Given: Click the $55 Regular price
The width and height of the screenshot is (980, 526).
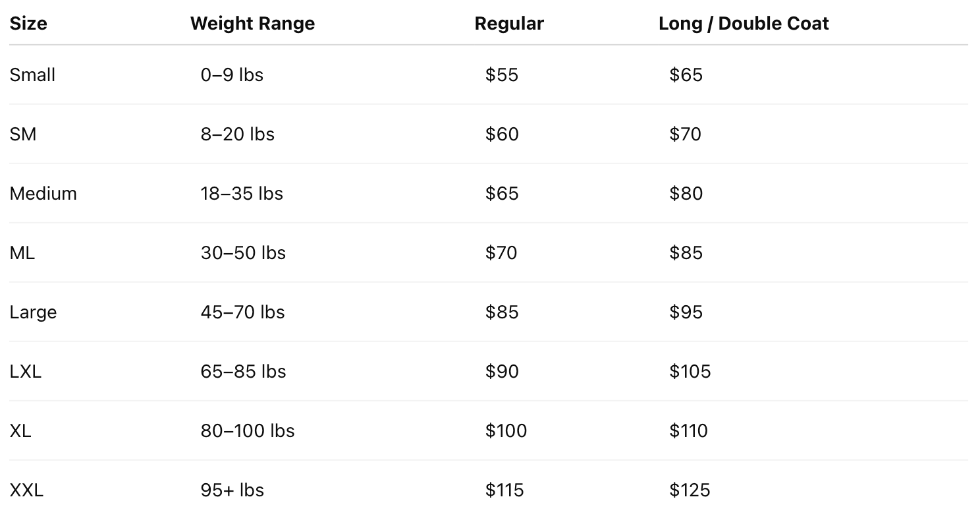Looking at the screenshot, I should pyautogui.click(x=502, y=75).
